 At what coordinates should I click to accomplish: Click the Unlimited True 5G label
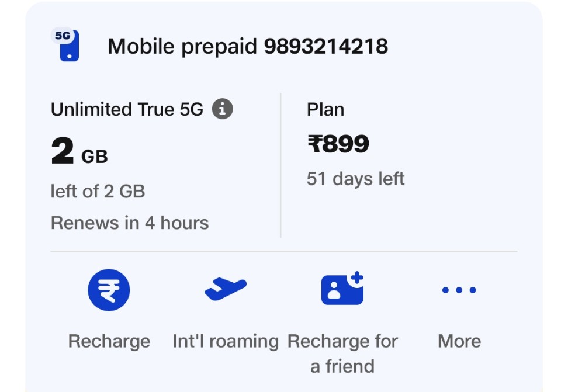[x=127, y=109]
